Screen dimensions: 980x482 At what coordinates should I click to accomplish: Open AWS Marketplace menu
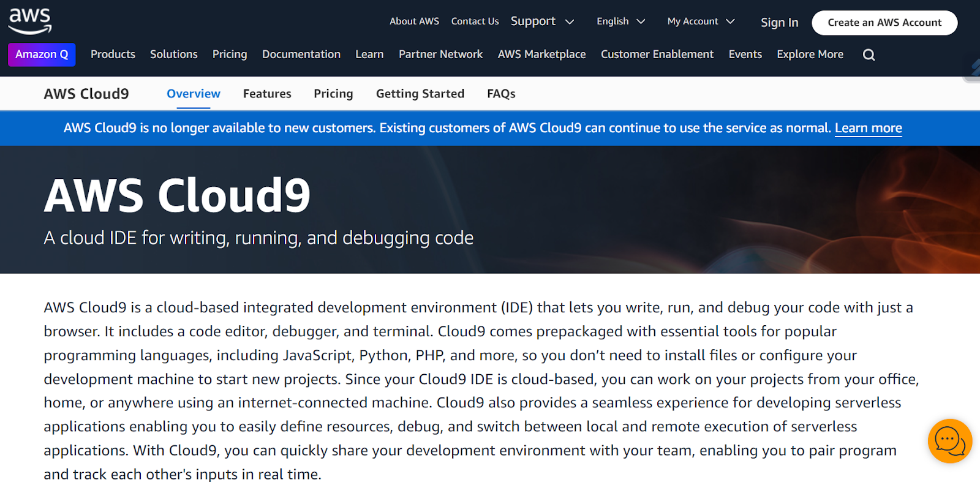tap(542, 55)
